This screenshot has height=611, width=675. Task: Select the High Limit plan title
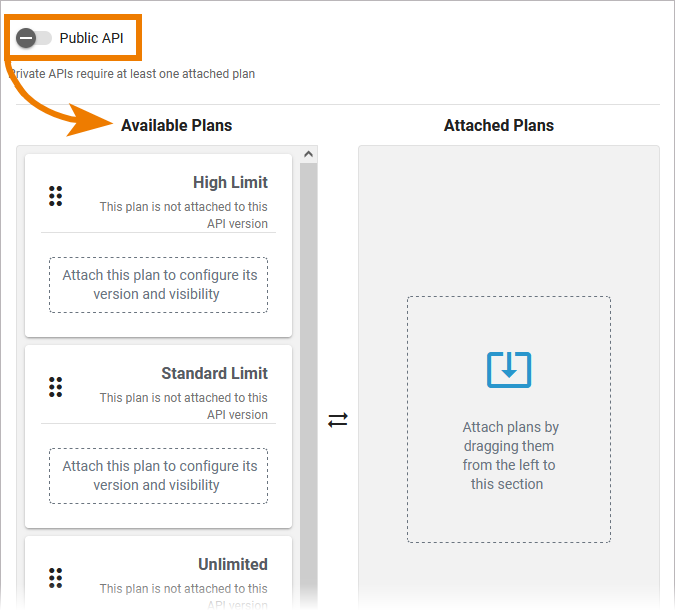[230, 183]
